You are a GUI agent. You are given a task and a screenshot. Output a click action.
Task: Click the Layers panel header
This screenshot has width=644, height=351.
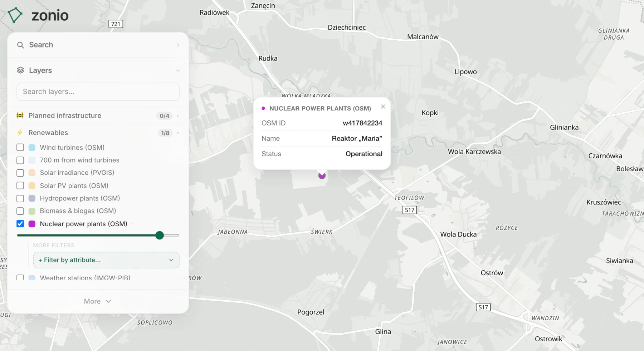point(98,70)
